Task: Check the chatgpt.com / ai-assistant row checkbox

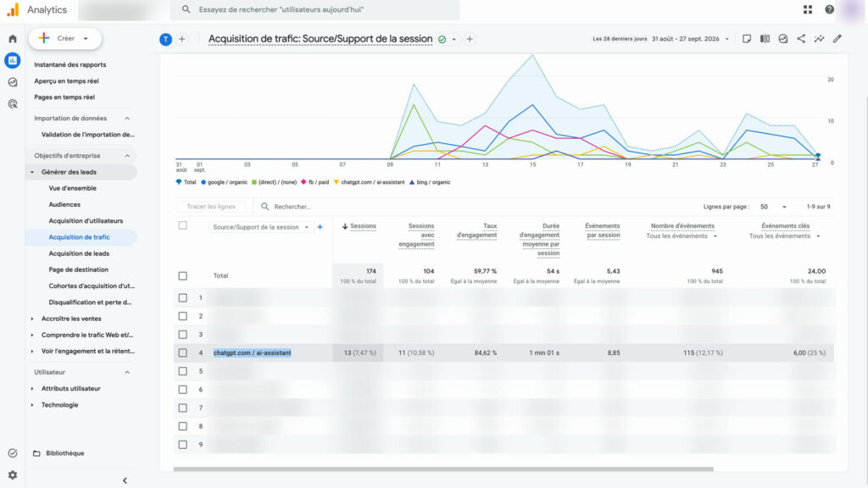Action: point(183,352)
